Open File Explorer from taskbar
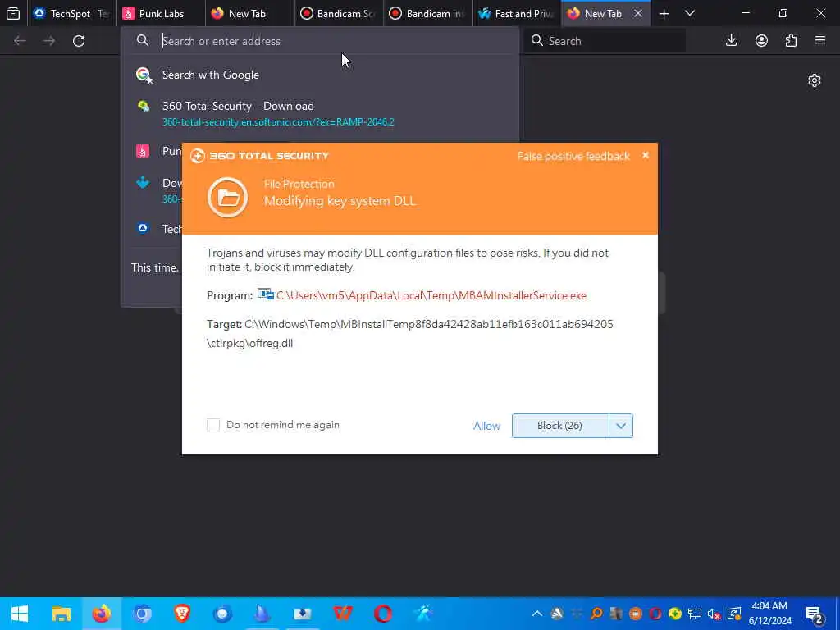This screenshot has height=630, width=840. [x=61, y=614]
